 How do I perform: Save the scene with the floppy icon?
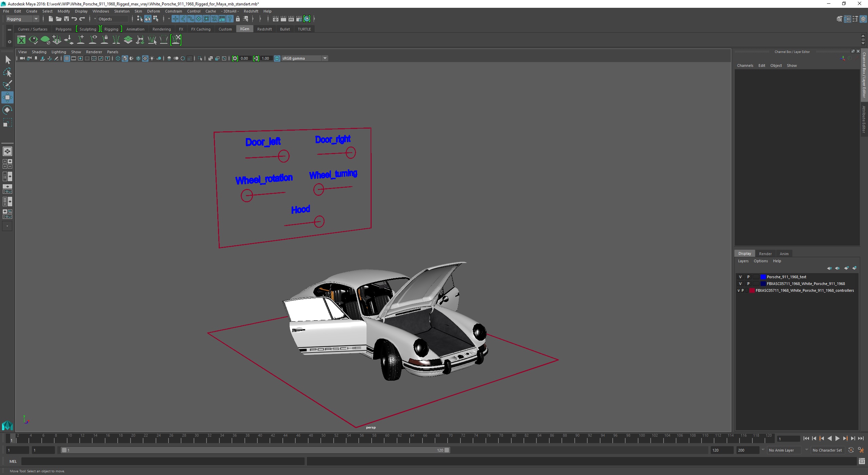[x=66, y=19]
